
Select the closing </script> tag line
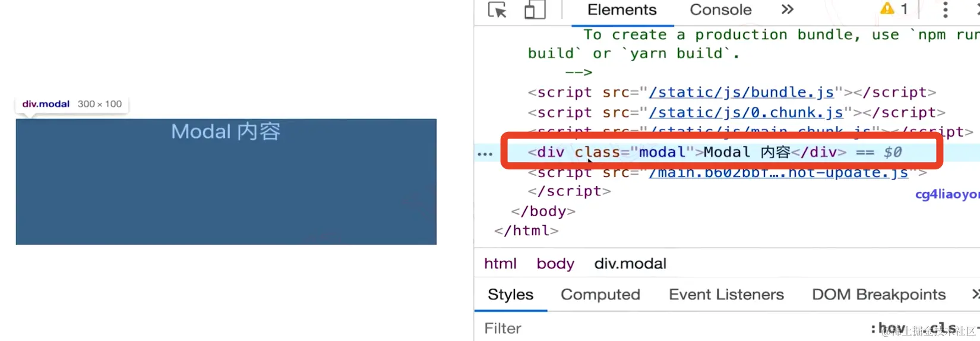point(569,191)
